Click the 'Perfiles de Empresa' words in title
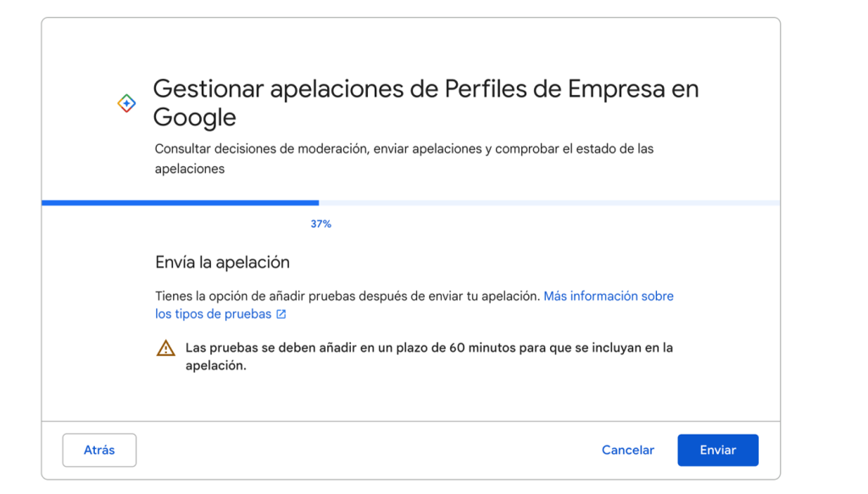Image resolution: width=868 pixels, height=494 pixels. (554, 88)
